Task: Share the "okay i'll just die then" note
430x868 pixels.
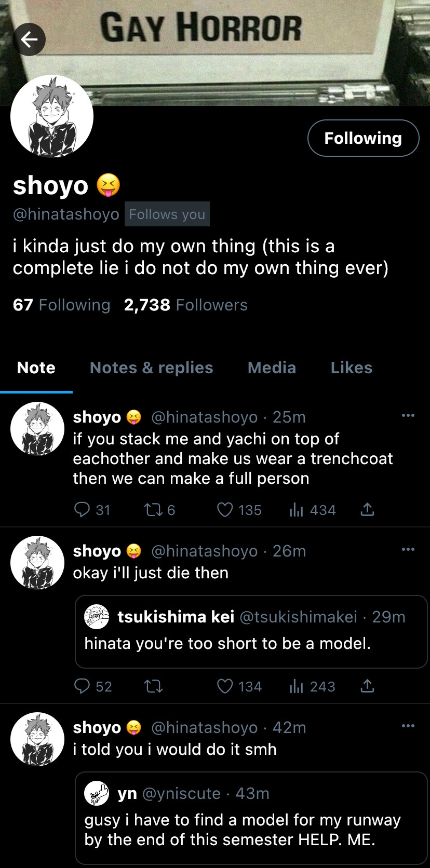Action: click(x=367, y=686)
